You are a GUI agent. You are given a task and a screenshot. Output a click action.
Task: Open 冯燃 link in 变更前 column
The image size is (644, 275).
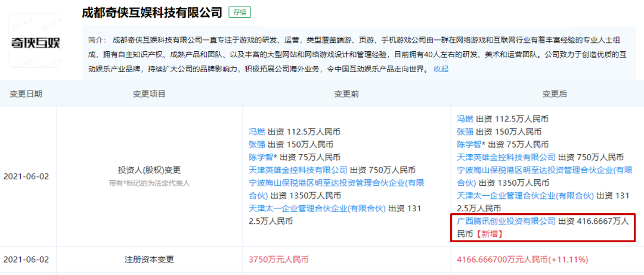(x=257, y=132)
